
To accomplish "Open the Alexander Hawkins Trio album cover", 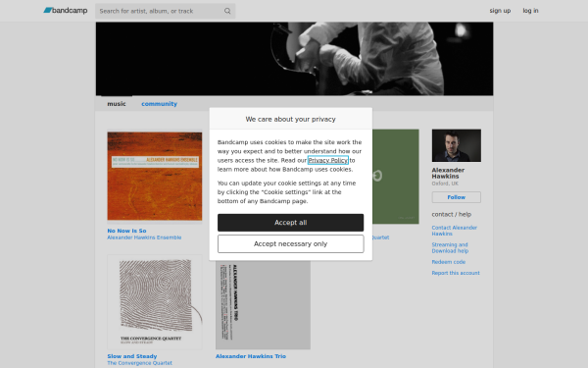I will point(263,305).
